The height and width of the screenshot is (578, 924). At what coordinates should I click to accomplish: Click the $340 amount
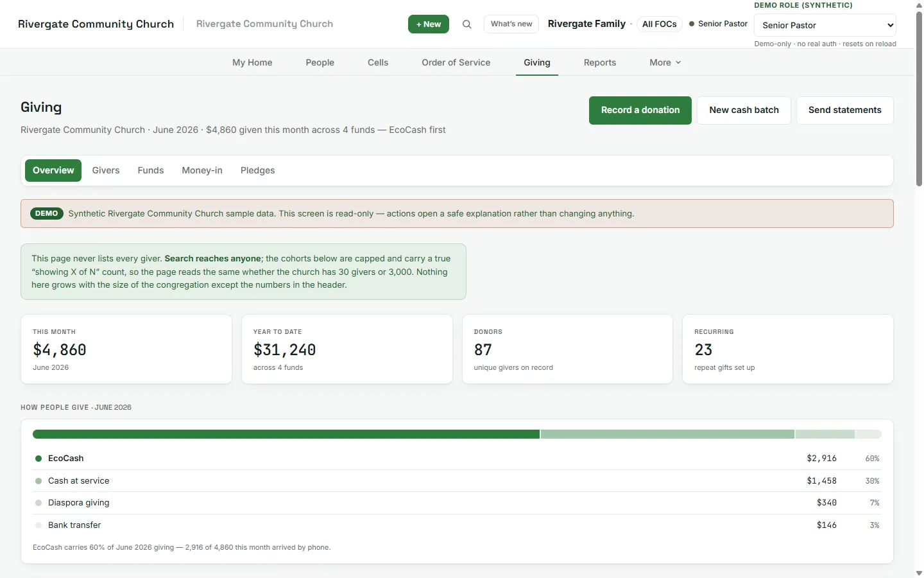[x=826, y=503]
